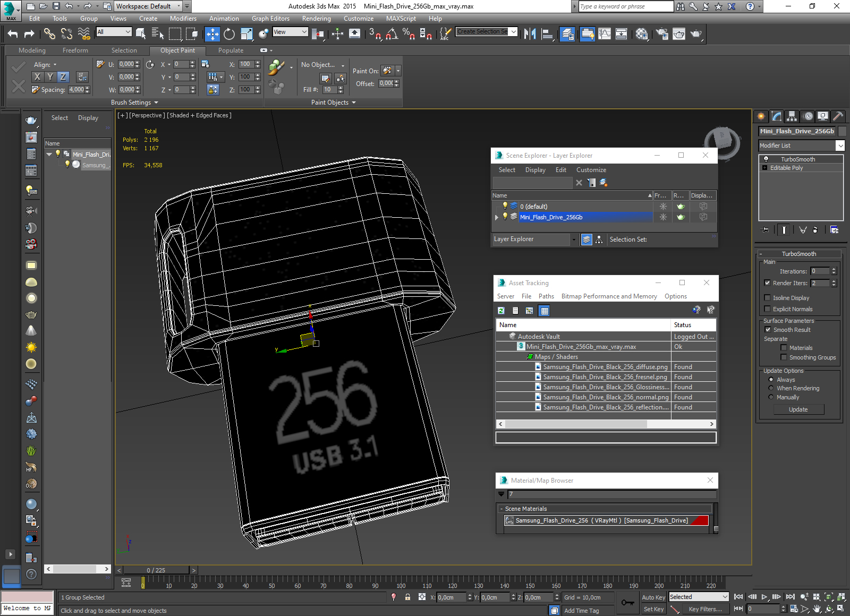Open Customize menu in Layer Explorer
The width and height of the screenshot is (850, 616).
tap(591, 170)
